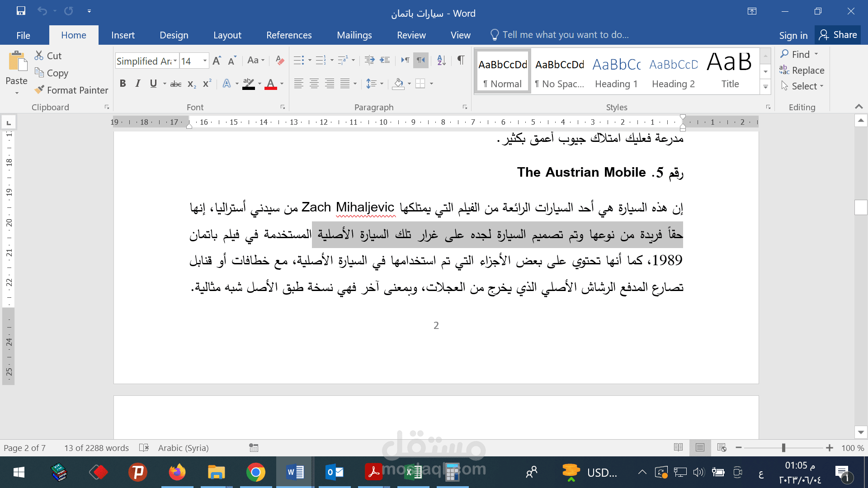
Task: Apply the Heading 1 style
Action: click(x=616, y=71)
